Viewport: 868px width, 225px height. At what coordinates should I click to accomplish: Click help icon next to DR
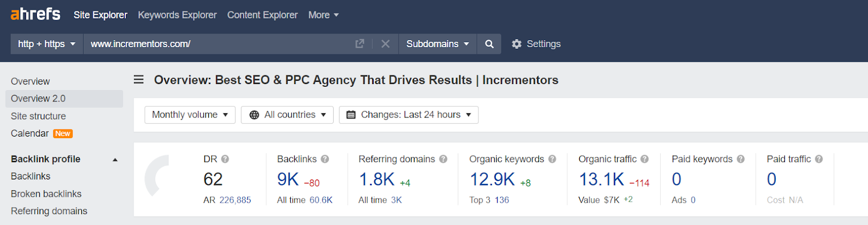[225, 159]
